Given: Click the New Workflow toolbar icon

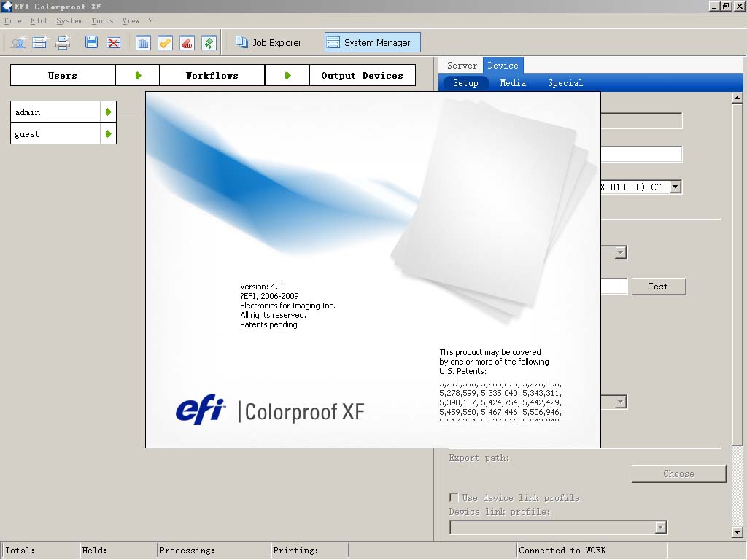Looking at the screenshot, I should point(40,43).
